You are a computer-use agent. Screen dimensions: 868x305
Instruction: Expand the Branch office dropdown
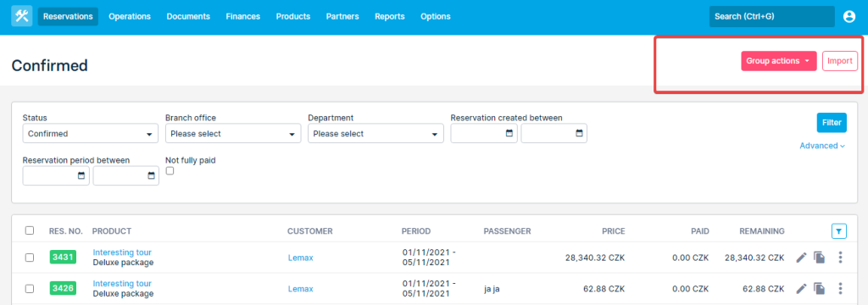coord(233,133)
